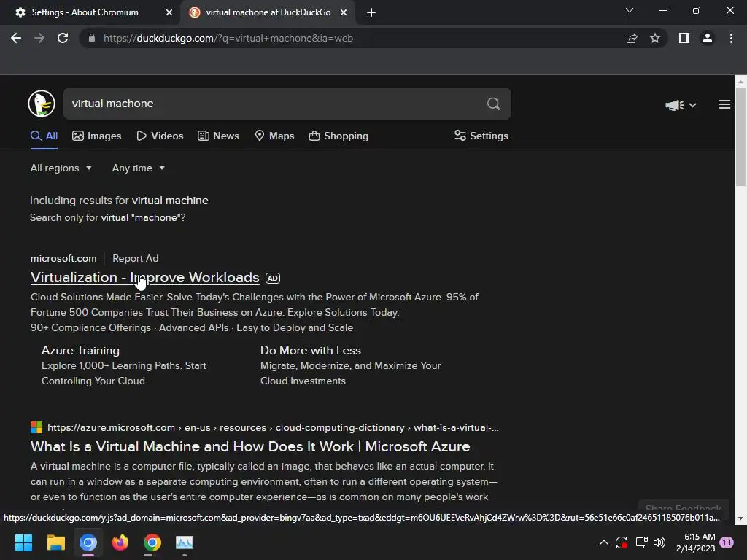This screenshot has width=747, height=560.
Task: Click the DuckDuckGo duck logo
Action: [42, 104]
